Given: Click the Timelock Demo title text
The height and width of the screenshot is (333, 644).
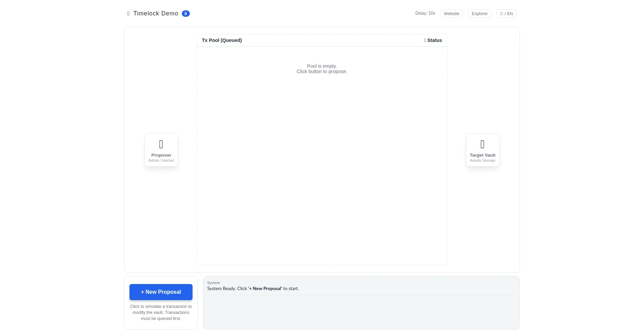Looking at the screenshot, I should point(156,13).
